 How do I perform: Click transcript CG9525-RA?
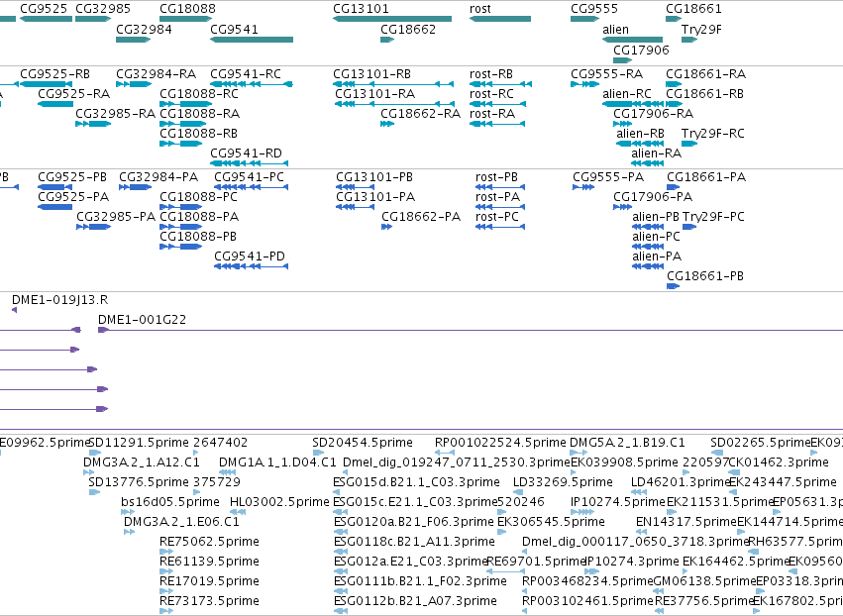click(55, 104)
